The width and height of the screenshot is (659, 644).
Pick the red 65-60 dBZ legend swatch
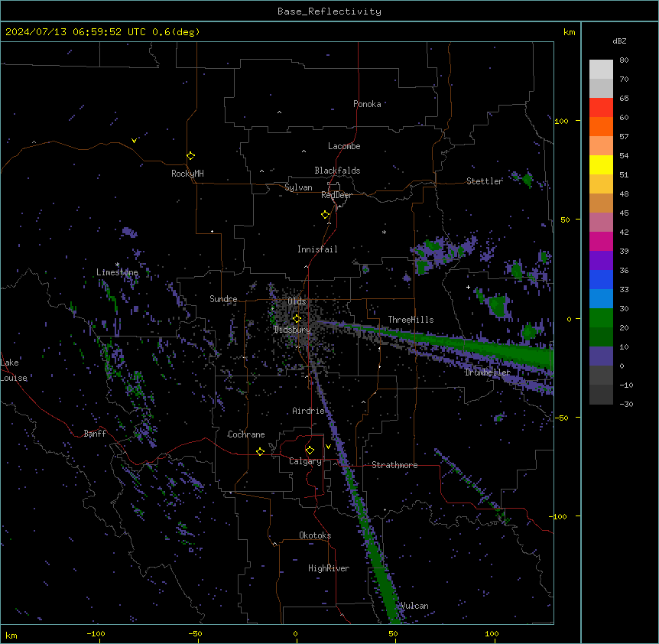pos(601,108)
